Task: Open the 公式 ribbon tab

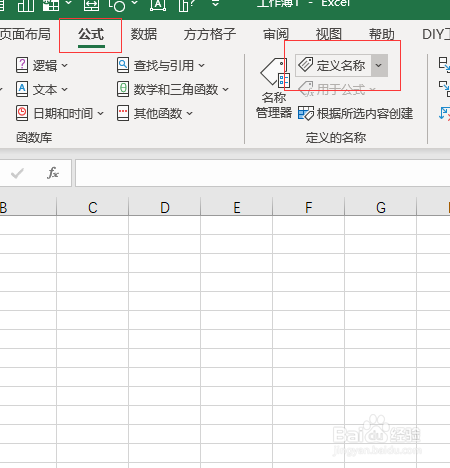Action: (x=91, y=35)
